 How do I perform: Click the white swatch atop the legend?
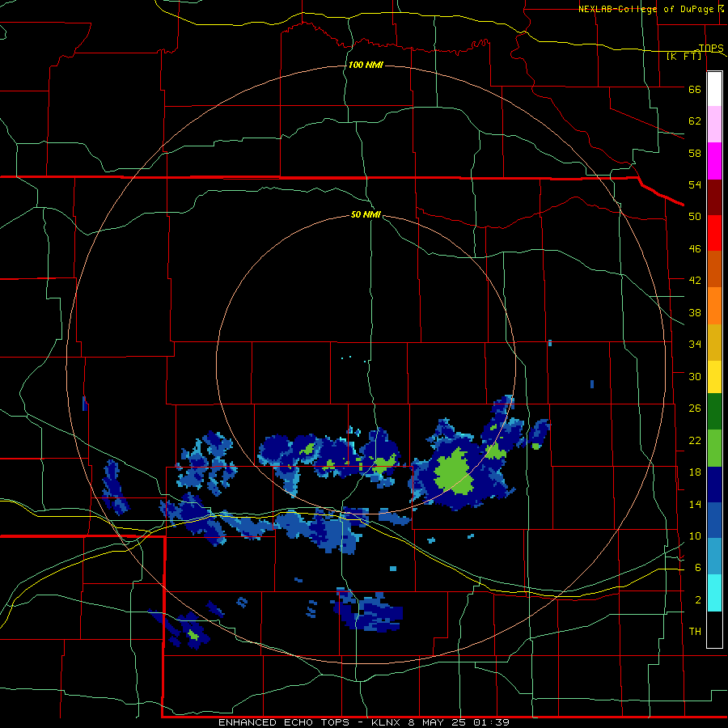point(714,89)
